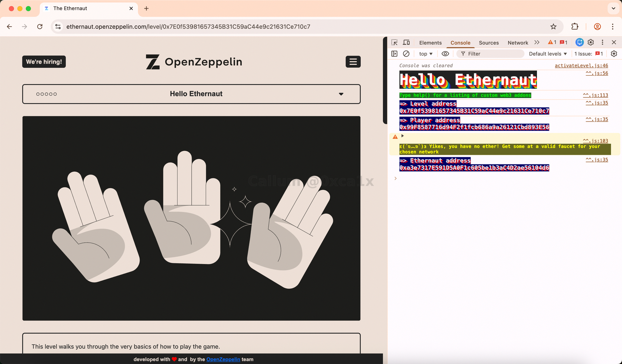Open the JavaScript context dropdown 'top'
Image resolution: width=622 pixels, height=364 pixels.
click(x=426, y=54)
